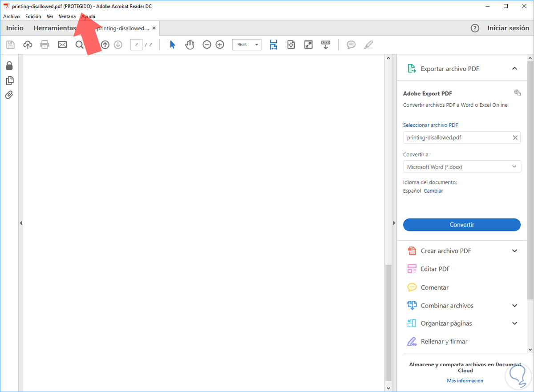The image size is (534, 392).
Task: Click Adobe Export PDF settings icon
Action: tap(517, 93)
